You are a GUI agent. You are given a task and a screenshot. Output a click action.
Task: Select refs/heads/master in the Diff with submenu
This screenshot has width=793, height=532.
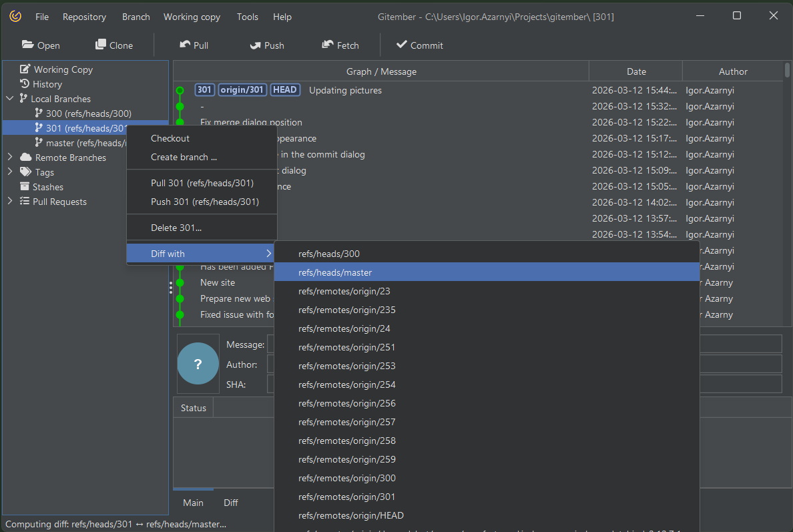335,272
